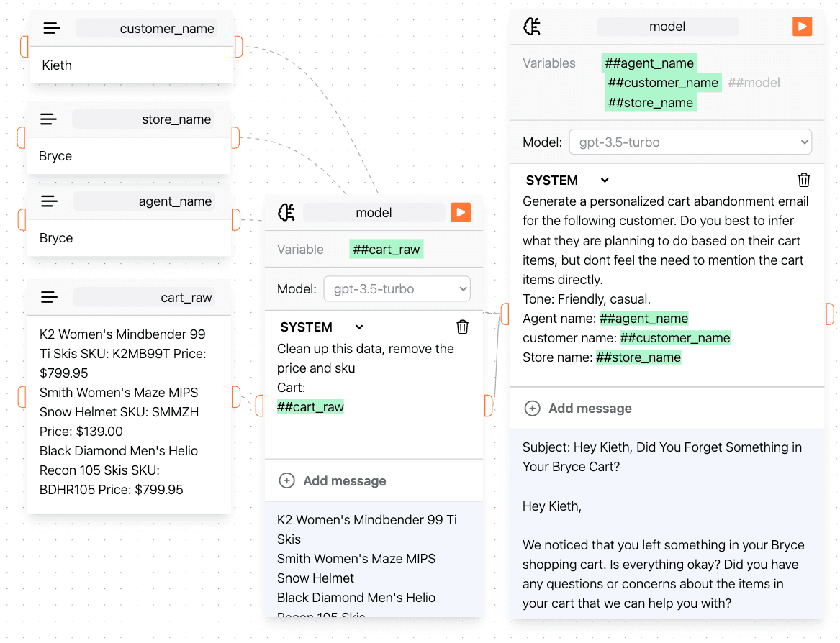Expand the SYSTEM role chevron in the middle node
This screenshot has width=840, height=643.
click(x=358, y=327)
